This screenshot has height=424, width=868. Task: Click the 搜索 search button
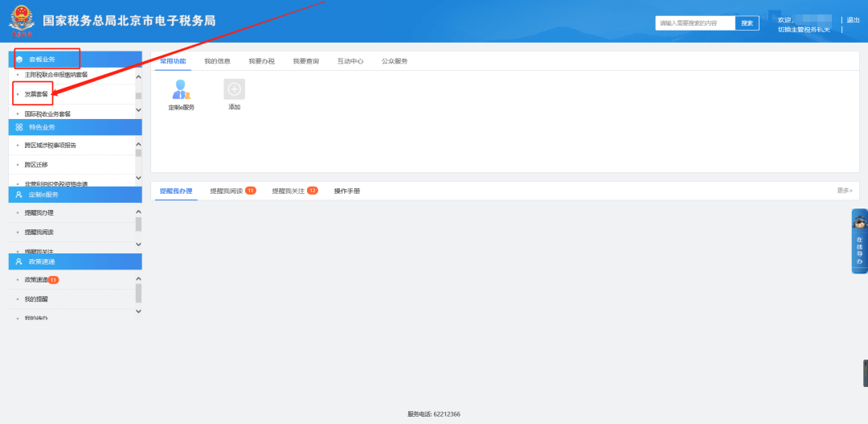click(747, 23)
